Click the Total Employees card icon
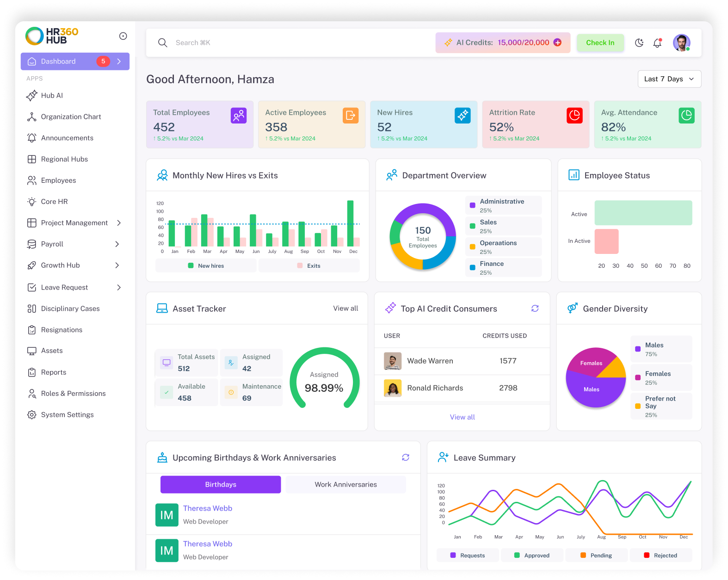This screenshot has height=580, width=728. click(239, 116)
